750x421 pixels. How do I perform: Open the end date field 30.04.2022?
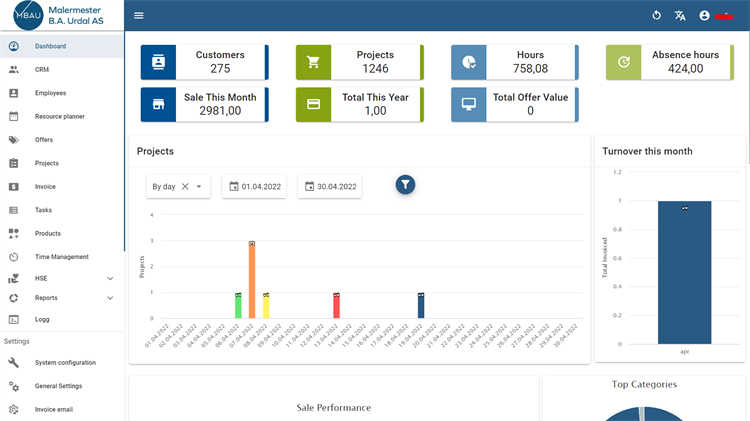330,187
